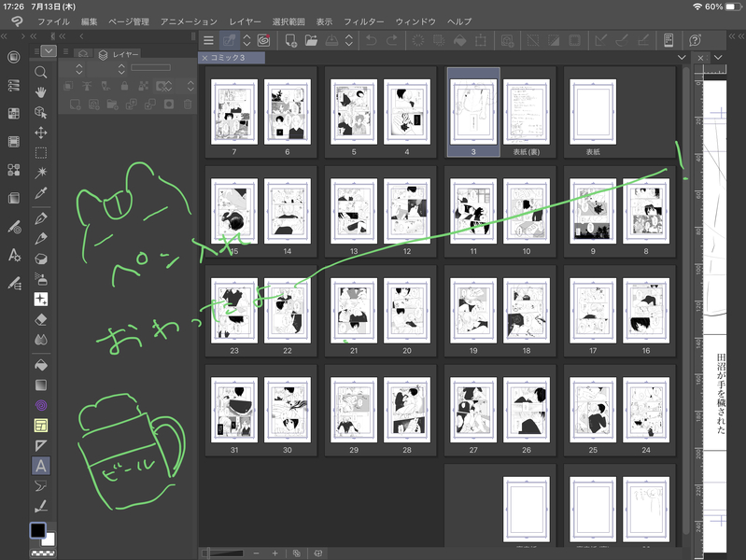Viewport: 746px width, 560px height.
Task: Expand right panel chevron beside close X
Action: (718, 58)
